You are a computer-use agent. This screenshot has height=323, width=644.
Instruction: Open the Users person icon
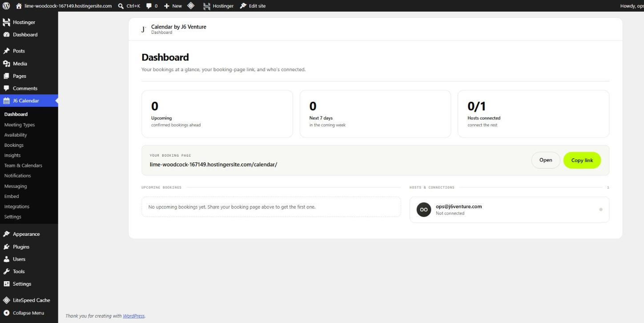point(7,259)
